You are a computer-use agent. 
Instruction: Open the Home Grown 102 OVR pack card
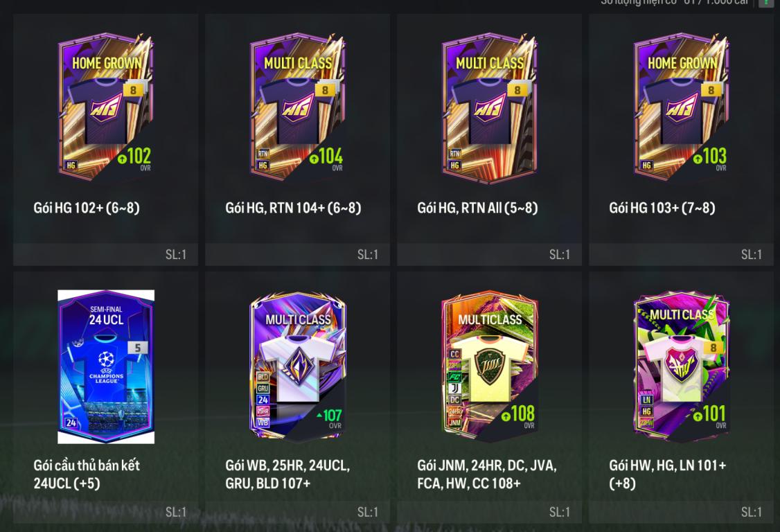click(x=105, y=107)
